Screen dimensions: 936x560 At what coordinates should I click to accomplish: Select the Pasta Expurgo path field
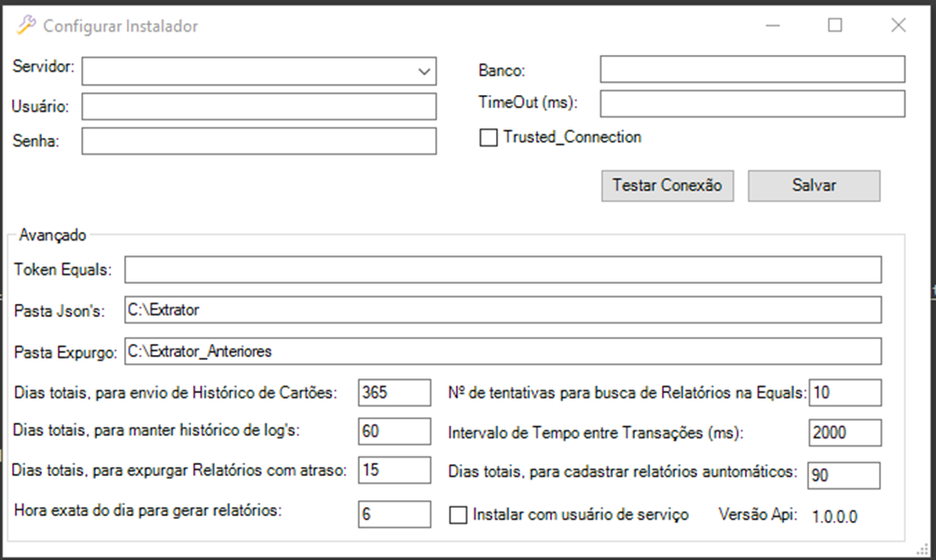pos(502,351)
